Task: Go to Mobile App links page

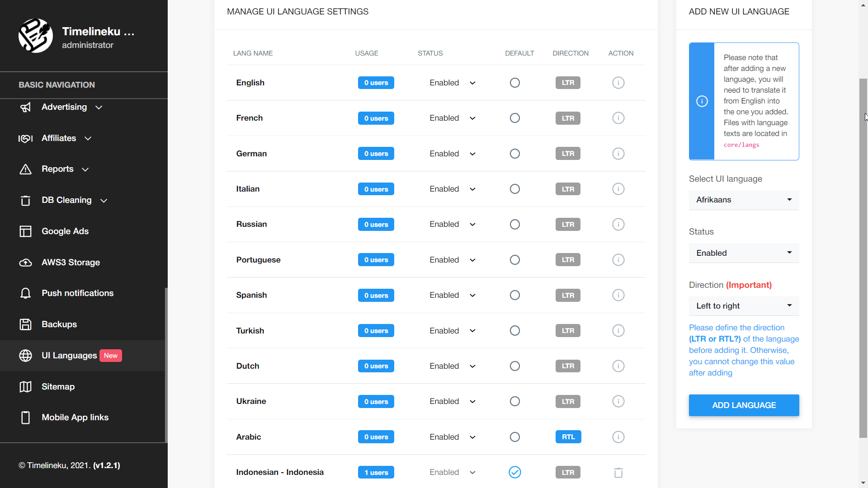Action: pos(75,418)
